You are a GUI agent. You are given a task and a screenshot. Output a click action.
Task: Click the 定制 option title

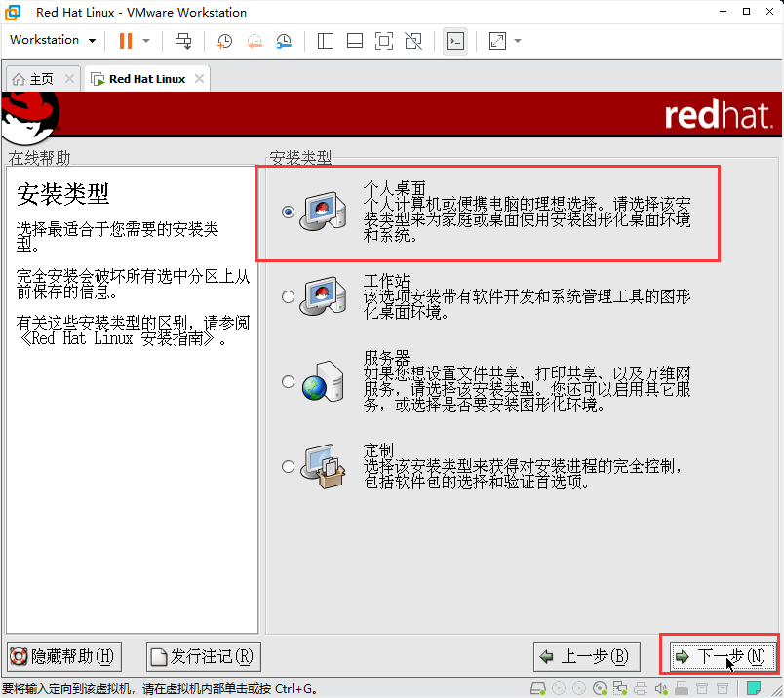coord(378,450)
